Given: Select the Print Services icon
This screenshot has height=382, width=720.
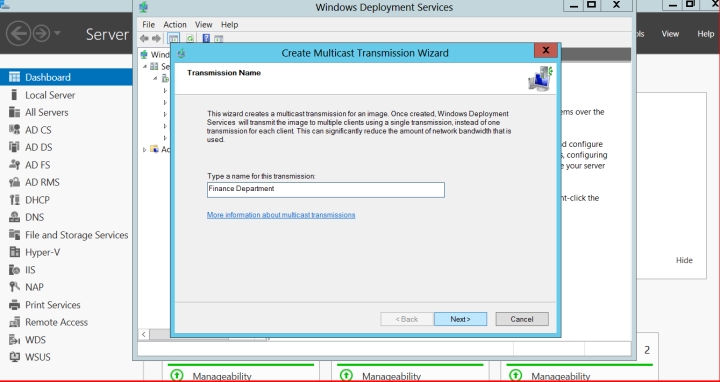Looking at the screenshot, I should pos(14,304).
